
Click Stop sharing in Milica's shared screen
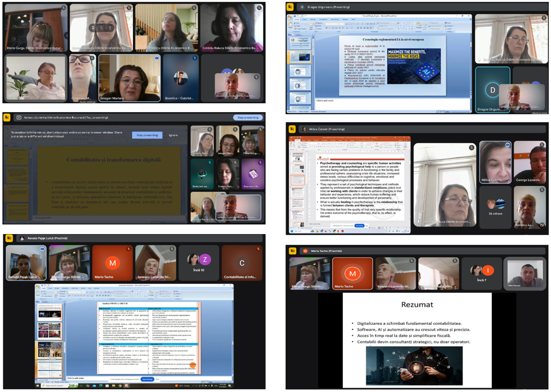coord(359,226)
